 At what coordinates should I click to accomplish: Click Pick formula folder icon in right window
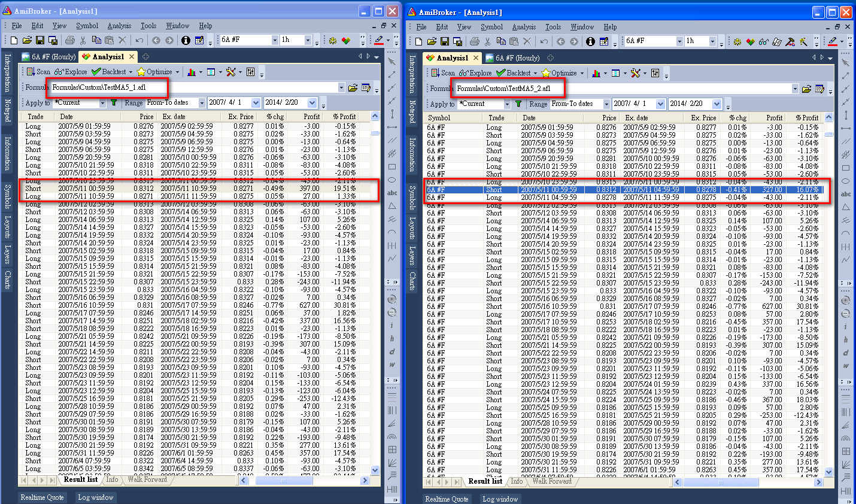point(806,89)
